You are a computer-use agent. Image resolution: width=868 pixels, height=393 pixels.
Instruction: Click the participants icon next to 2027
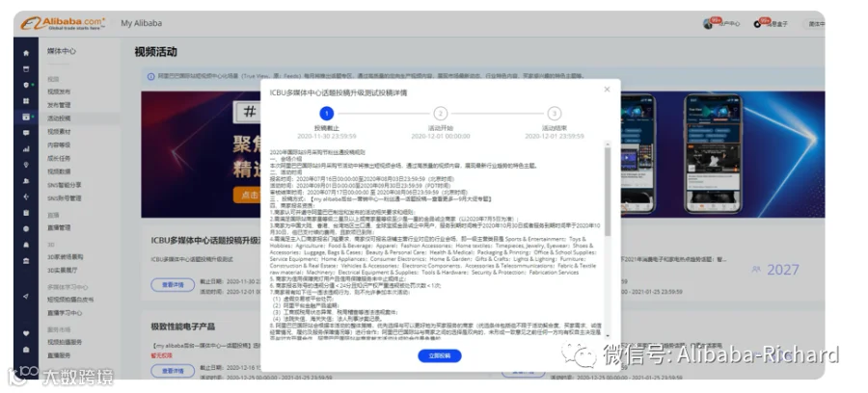tap(755, 270)
